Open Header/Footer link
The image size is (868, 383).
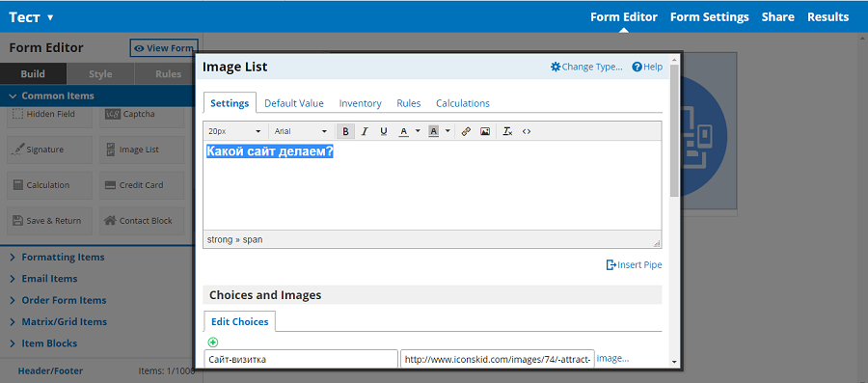50,370
